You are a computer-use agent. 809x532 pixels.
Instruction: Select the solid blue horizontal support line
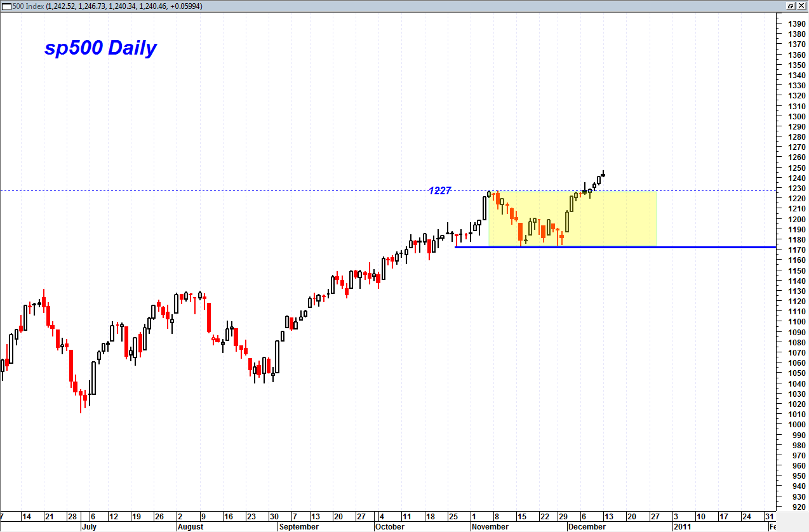[615, 247]
